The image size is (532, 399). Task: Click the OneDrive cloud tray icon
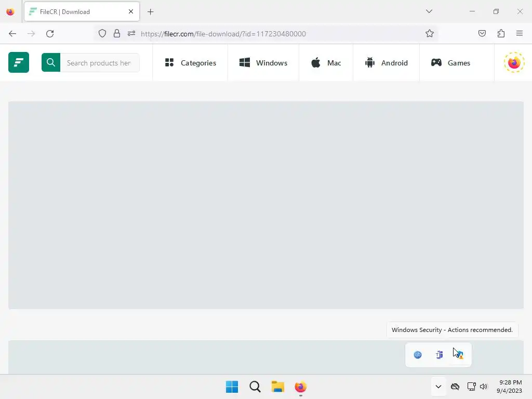(455, 387)
